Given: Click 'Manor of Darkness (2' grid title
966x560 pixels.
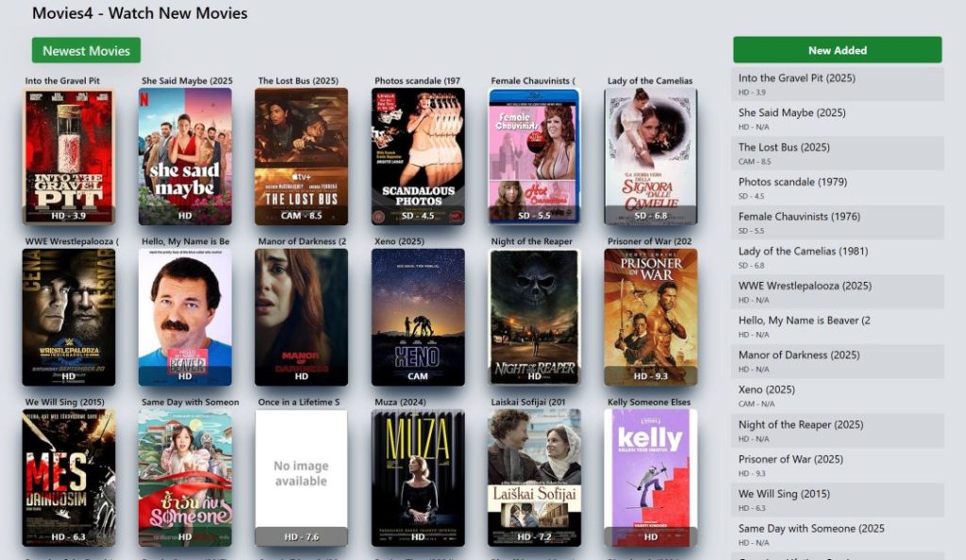Looking at the screenshot, I should click(302, 241).
